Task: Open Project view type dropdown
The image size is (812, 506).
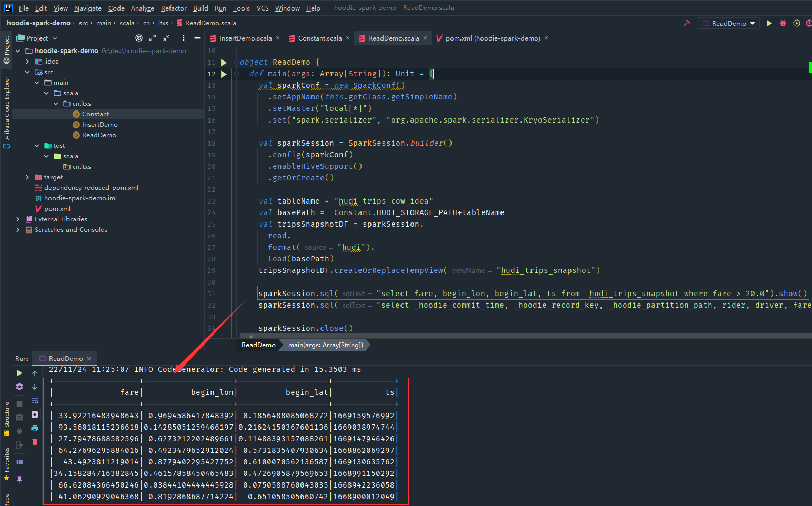Action: pyautogui.click(x=37, y=38)
